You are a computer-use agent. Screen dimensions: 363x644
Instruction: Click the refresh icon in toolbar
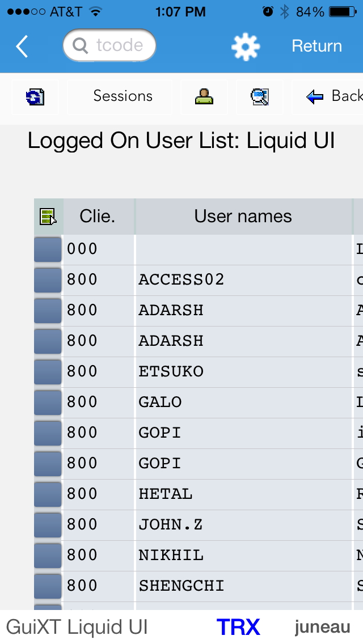click(x=35, y=97)
